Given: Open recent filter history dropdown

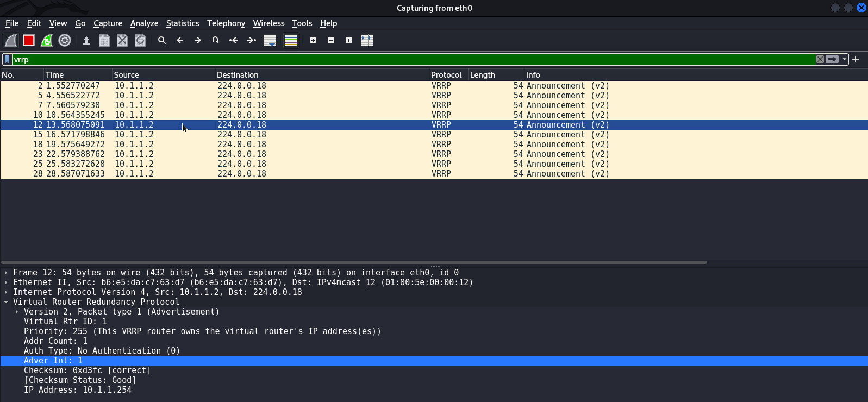Looking at the screenshot, I should coord(845,59).
